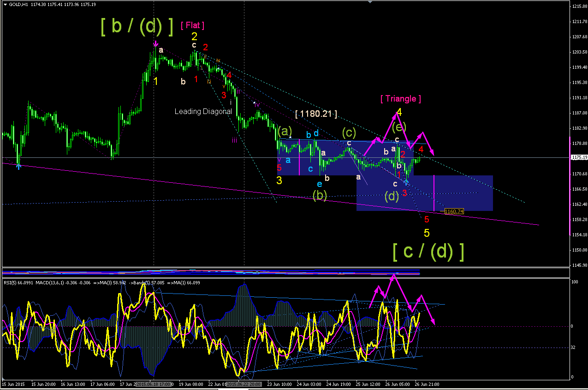Select the green '(e)' wave label

399,126
